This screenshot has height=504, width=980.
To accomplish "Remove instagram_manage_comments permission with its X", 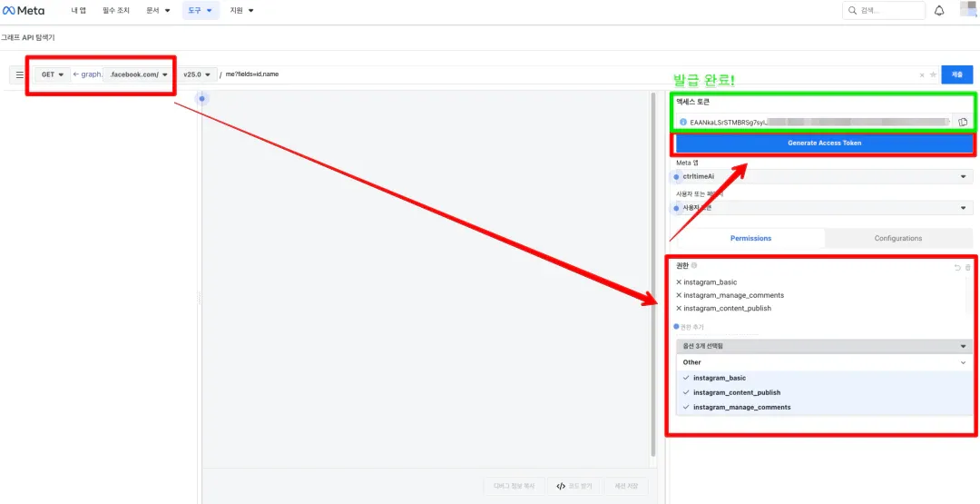I will [x=679, y=295].
